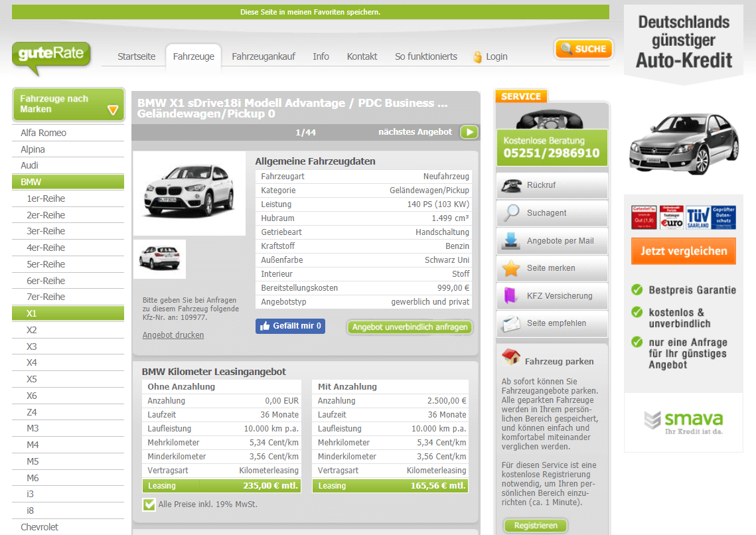Image resolution: width=756 pixels, height=535 pixels.
Task: Select X3 in the model list
Action: (x=68, y=346)
